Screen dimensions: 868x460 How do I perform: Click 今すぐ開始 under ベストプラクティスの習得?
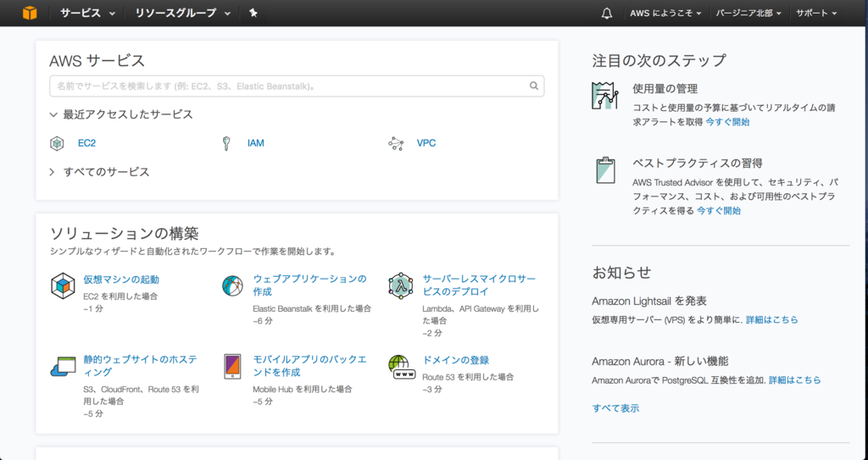click(x=719, y=210)
